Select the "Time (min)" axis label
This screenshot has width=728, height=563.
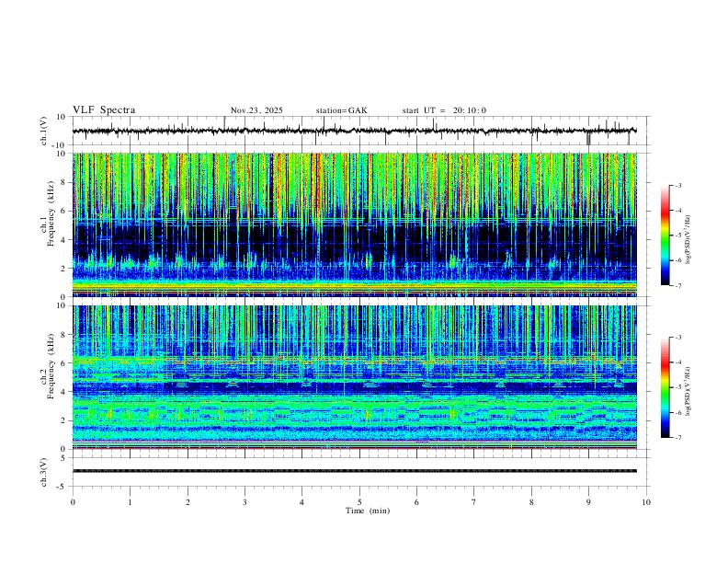368,511
